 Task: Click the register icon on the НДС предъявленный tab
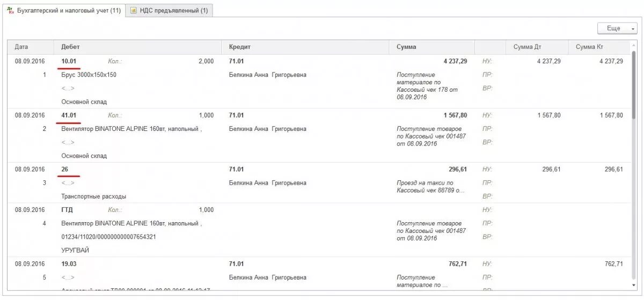pyautogui.click(x=133, y=10)
